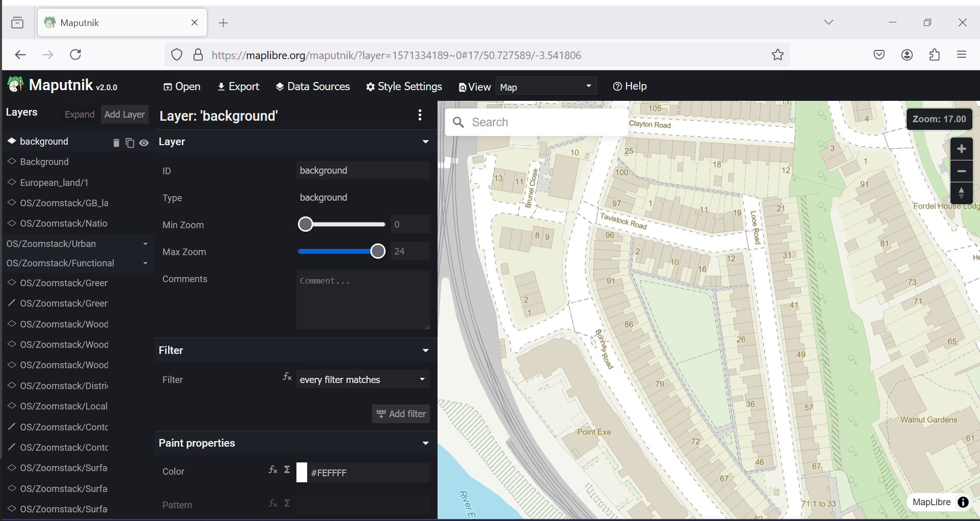Open the Help link
980x521 pixels.
pos(630,86)
